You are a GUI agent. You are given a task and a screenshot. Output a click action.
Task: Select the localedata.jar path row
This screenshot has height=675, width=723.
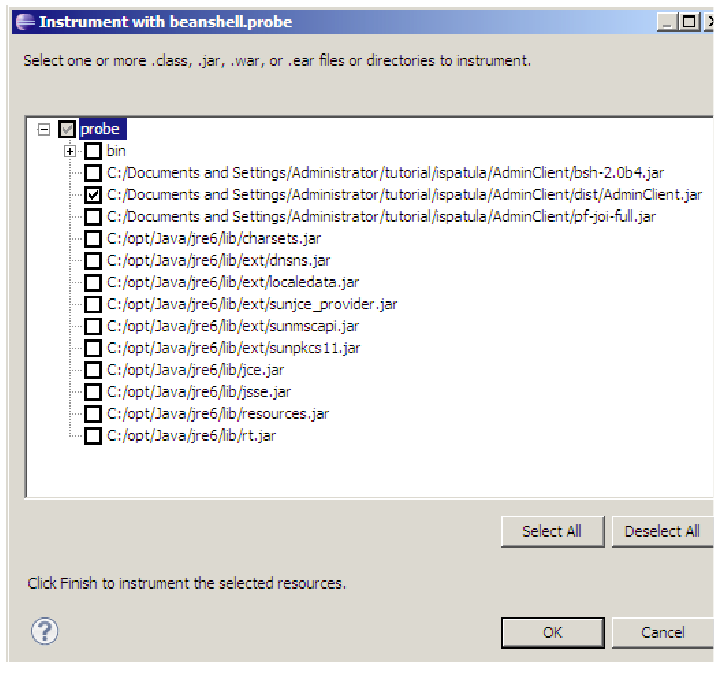tap(233, 283)
